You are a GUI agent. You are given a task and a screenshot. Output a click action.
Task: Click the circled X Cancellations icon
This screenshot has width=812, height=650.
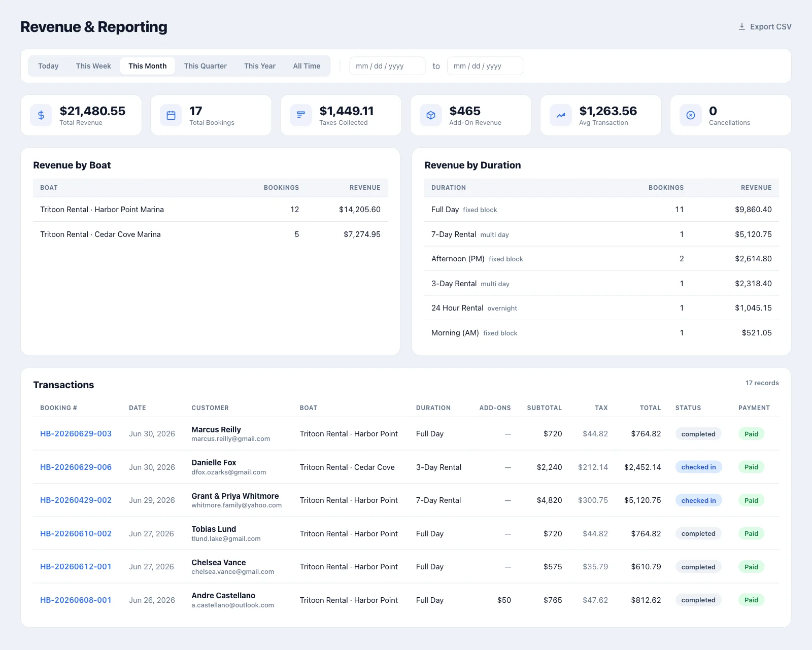691,115
